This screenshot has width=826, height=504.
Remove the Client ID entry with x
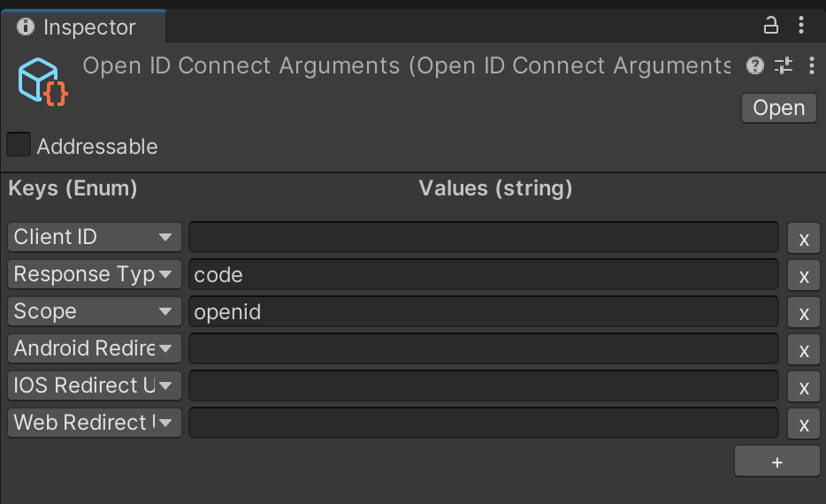click(803, 239)
